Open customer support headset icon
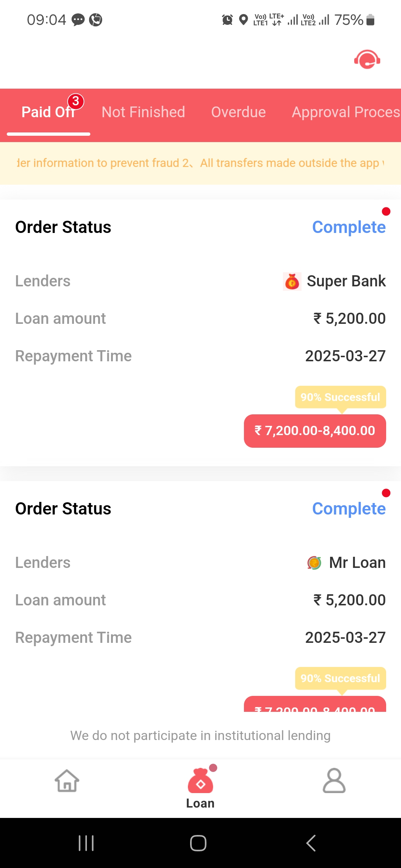Viewport: 401px width, 868px height. point(367,59)
